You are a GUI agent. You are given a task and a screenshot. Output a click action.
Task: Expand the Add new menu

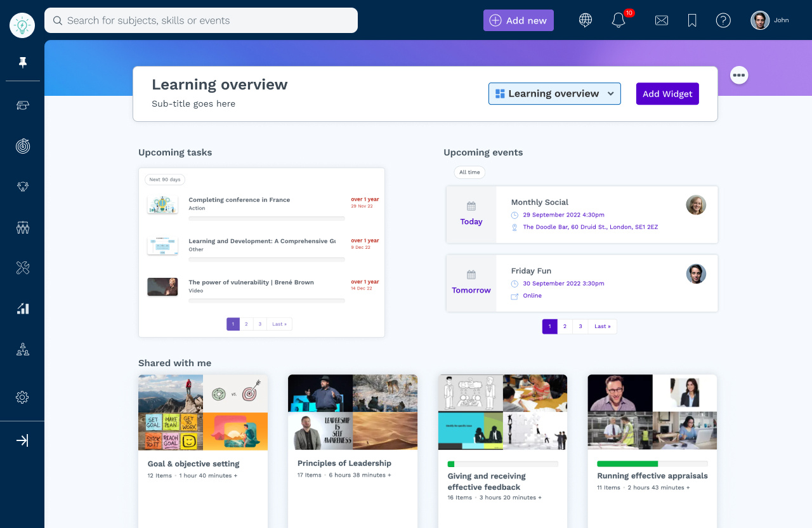[x=518, y=20]
